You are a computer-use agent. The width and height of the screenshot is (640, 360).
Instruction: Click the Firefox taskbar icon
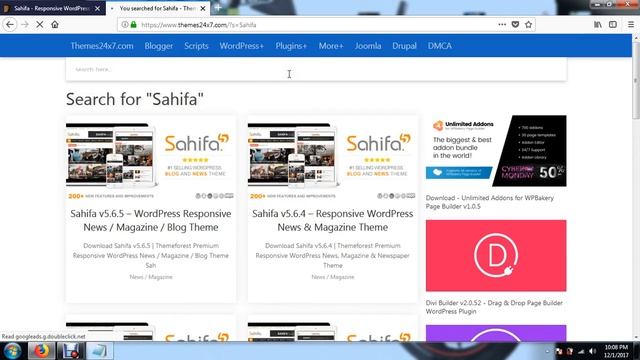[41, 351]
